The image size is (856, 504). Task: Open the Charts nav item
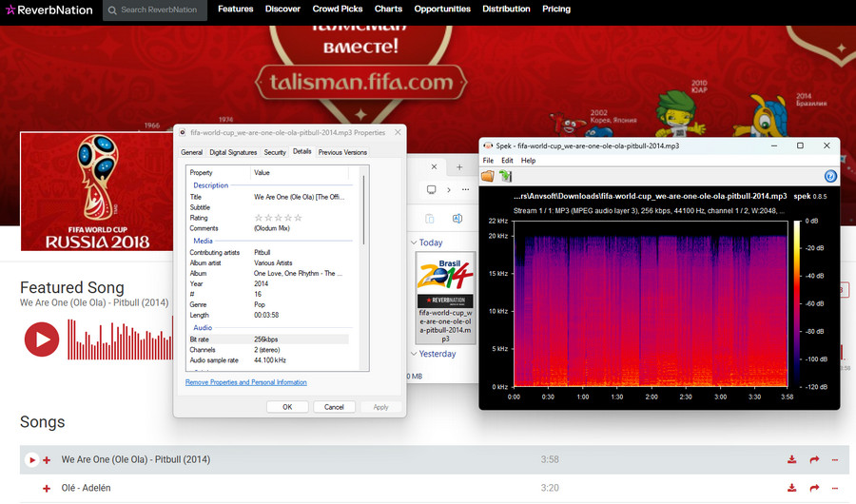coord(388,9)
